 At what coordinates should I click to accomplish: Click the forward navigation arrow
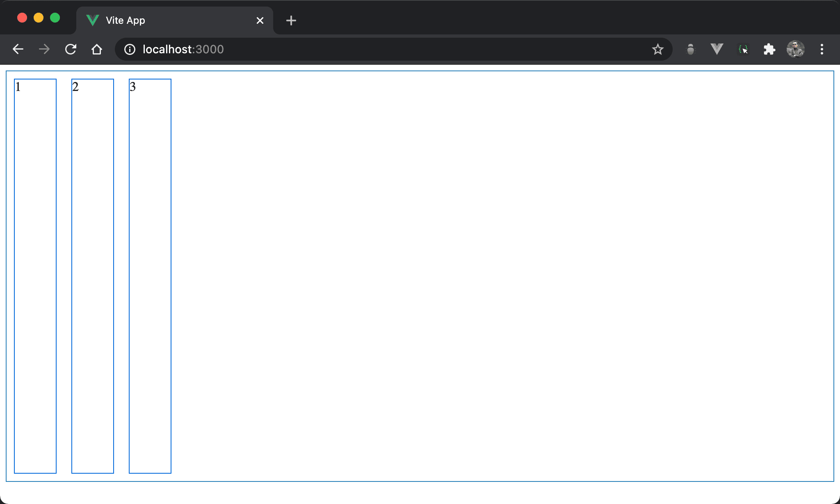pos(44,50)
